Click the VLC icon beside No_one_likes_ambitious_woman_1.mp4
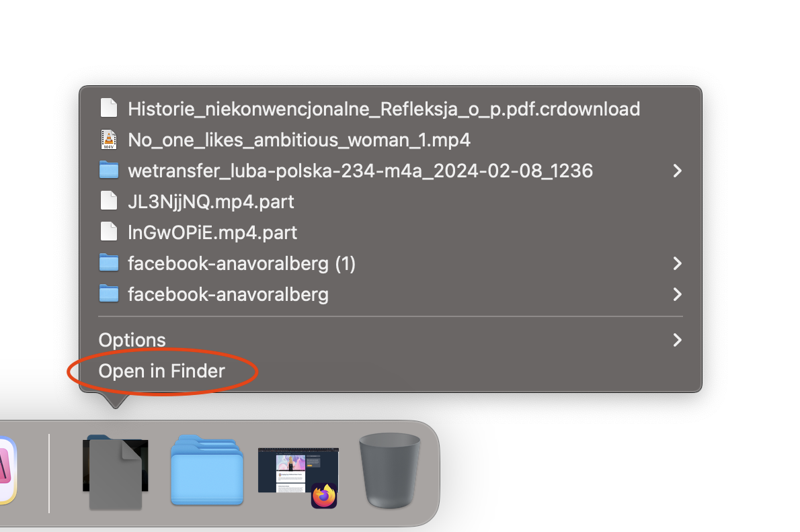The height and width of the screenshot is (532, 800). coord(109,140)
